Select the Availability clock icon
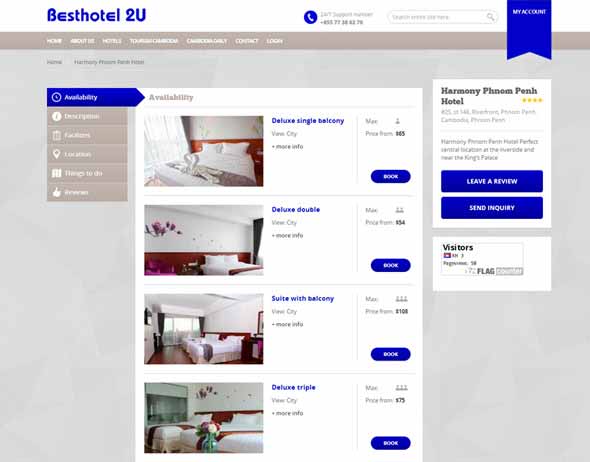Viewport: 590px width, 462px height. [56, 97]
